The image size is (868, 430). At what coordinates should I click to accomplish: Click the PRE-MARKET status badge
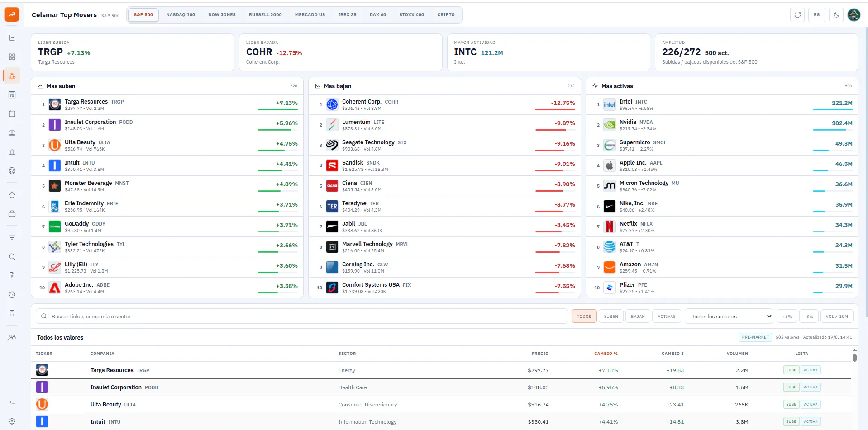(755, 337)
